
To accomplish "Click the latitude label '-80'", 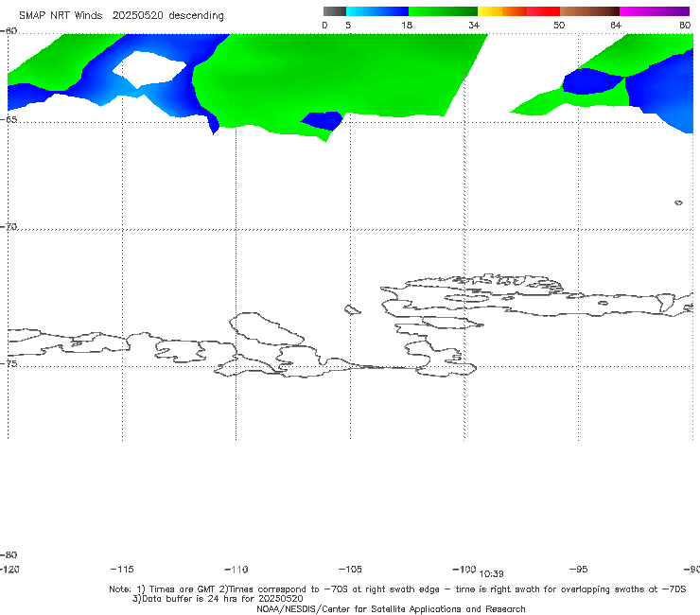I will 9,554.
